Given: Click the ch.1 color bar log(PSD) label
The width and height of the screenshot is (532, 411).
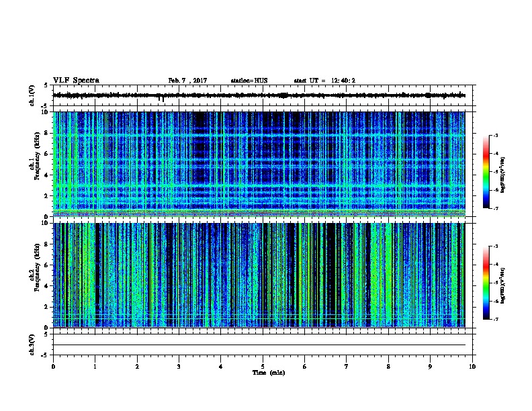Looking at the screenshot, I should 502,175.
